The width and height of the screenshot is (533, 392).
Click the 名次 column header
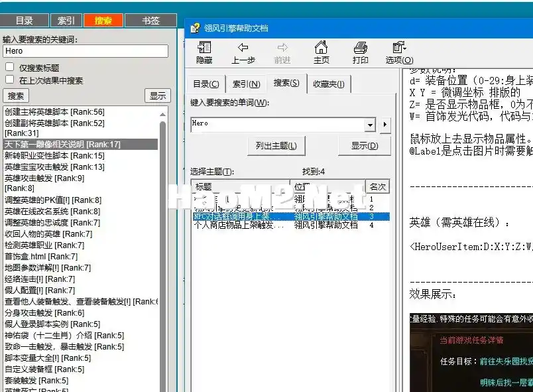coord(377,186)
